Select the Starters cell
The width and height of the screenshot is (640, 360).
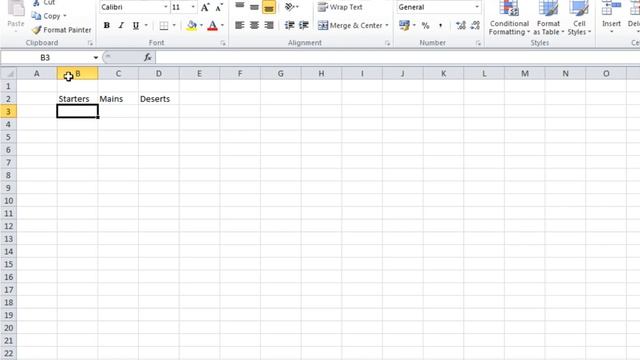click(78, 99)
